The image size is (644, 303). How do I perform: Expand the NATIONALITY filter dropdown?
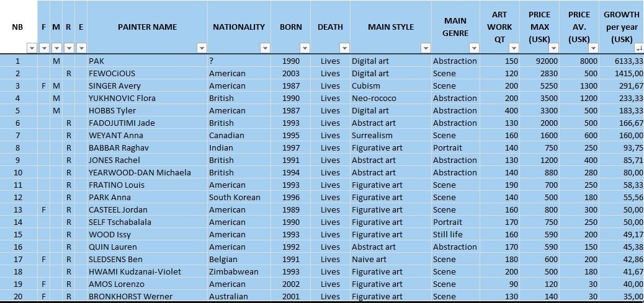tap(265, 48)
